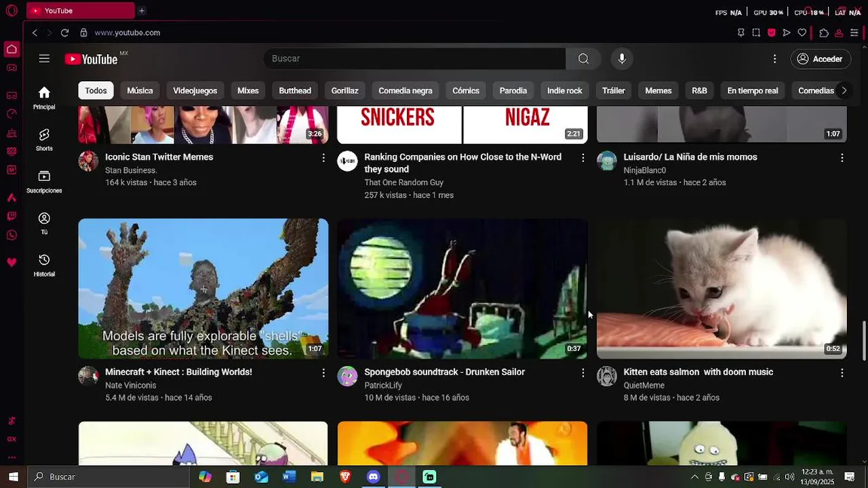Click the search magnifier button
Viewport: 868px width, 488px height.
click(583, 59)
